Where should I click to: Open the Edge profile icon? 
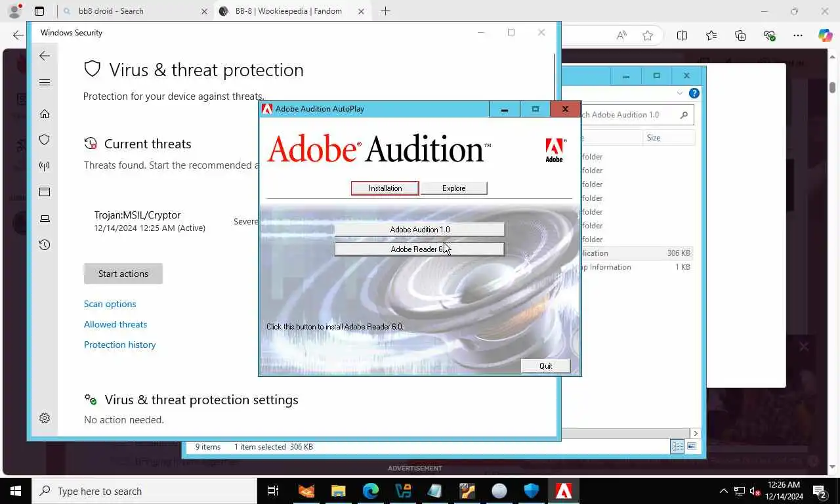click(x=14, y=11)
